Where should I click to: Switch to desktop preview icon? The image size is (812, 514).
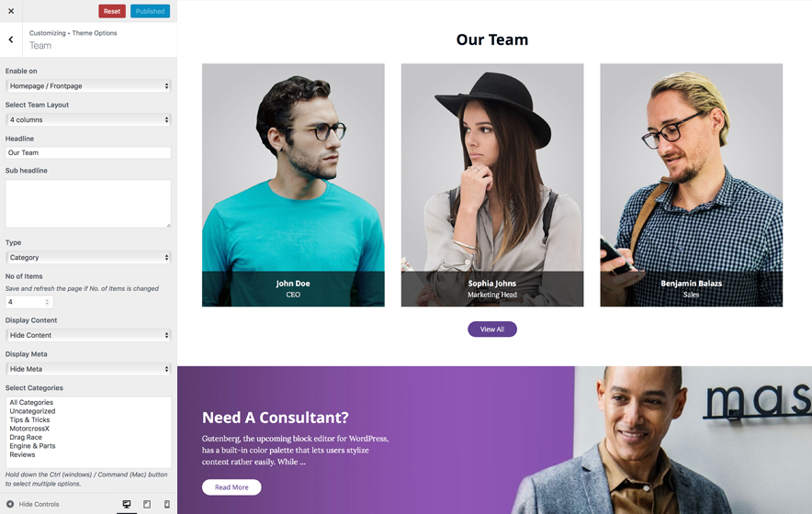click(127, 504)
